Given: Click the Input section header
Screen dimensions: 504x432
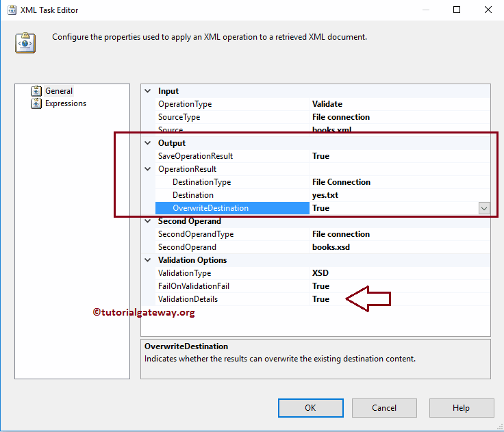Looking at the screenshot, I should [x=168, y=91].
